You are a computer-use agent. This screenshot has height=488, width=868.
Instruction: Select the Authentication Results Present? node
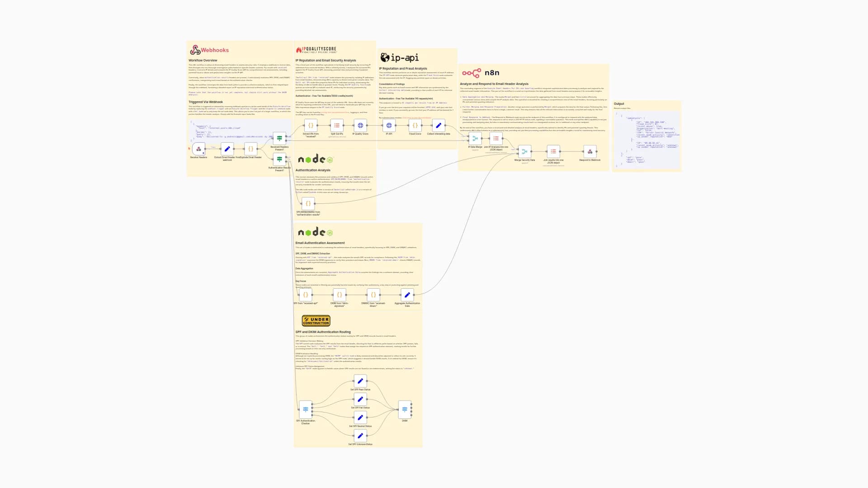click(x=279, y=159)
